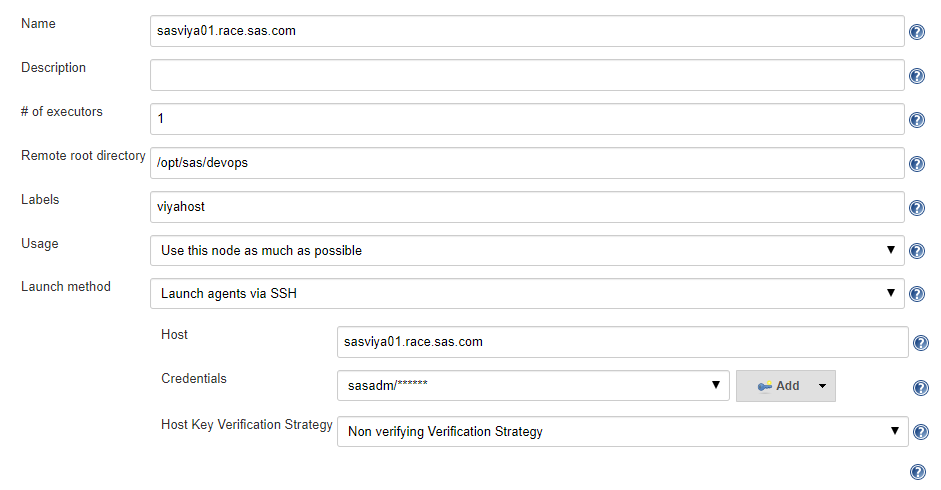Open help for the Description field
941x490 pixels.
916,76
